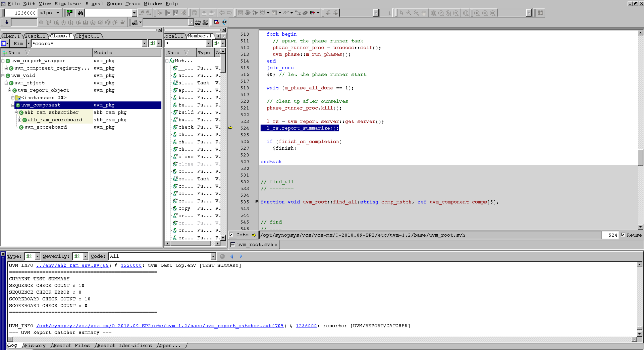Screen dimensions: 644x350
Task: Toggle the Goto checkbox below source
Action: 231,235
